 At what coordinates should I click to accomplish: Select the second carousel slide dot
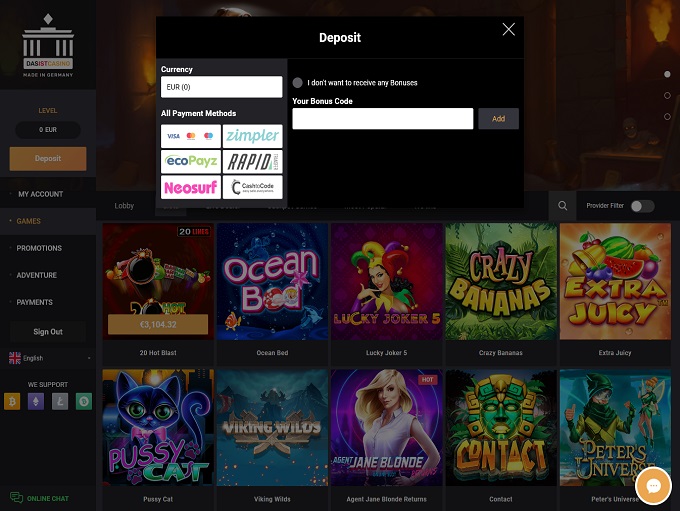(667, 96)
